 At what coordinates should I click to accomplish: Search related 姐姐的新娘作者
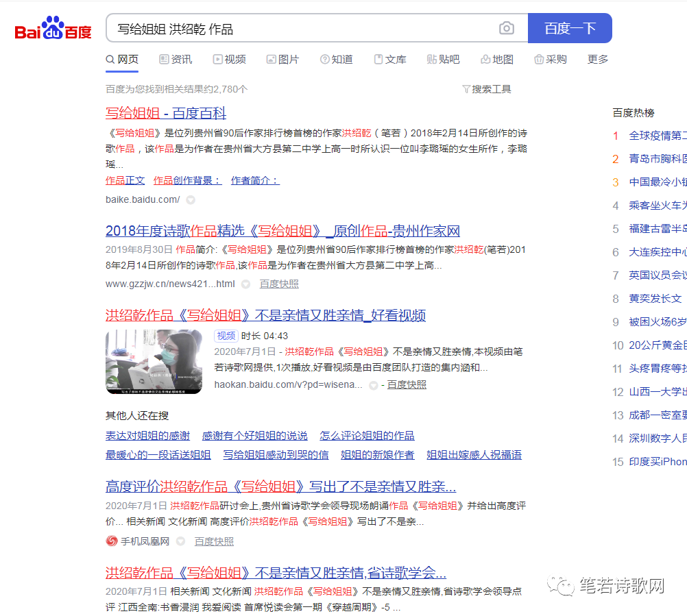(378, 455)
